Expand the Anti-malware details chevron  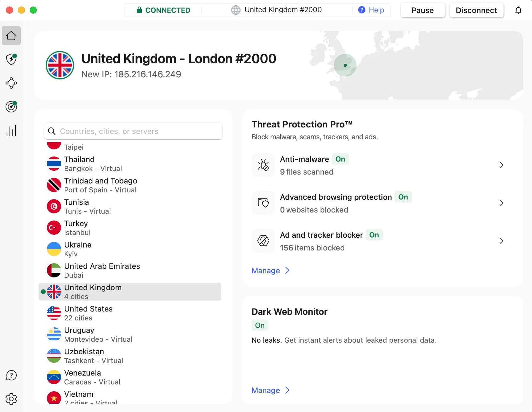point(501,165)
